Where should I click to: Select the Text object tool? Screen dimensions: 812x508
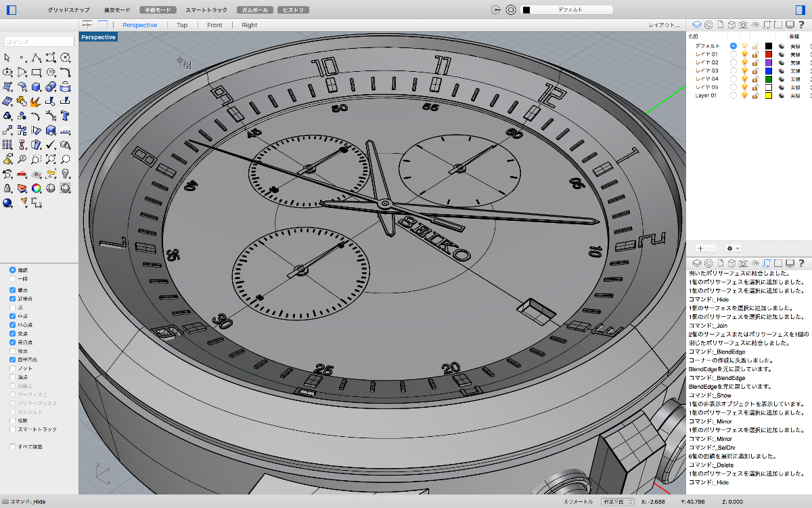[x=66, y=115]
